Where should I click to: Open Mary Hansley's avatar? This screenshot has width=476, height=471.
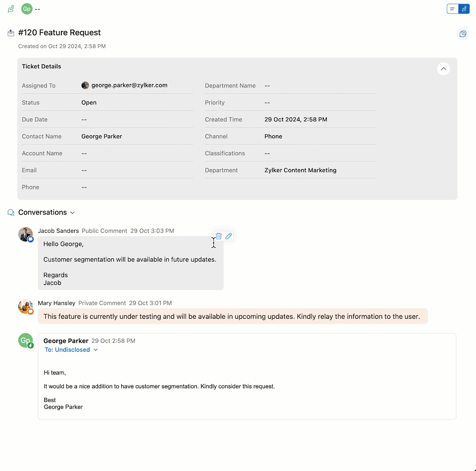[26, 306]
